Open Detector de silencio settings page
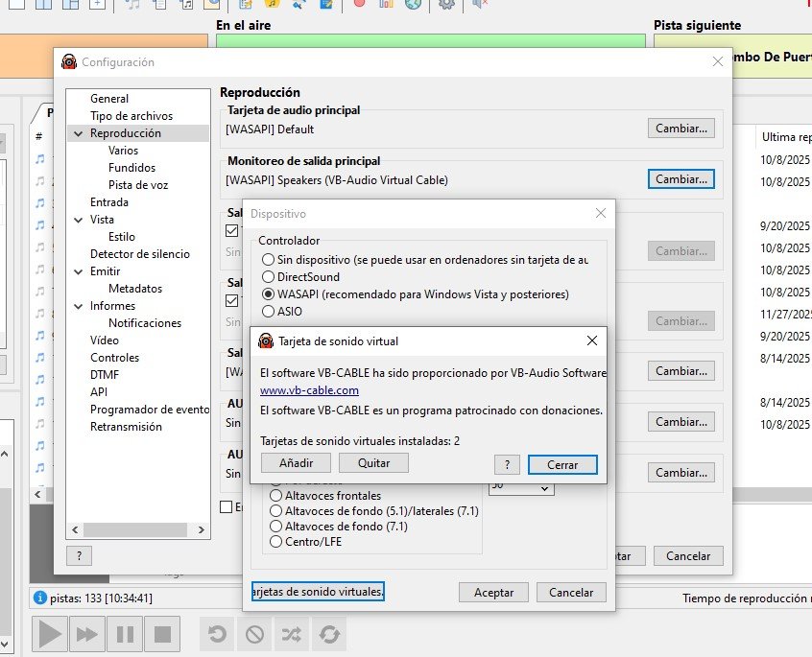The height and width of the screenshot is (657, 812). coord(139,254)
